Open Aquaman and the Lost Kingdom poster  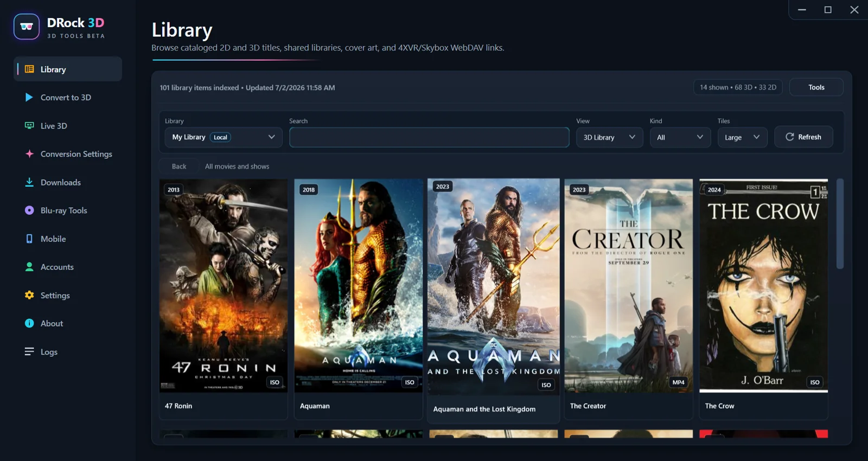(494, 287)
